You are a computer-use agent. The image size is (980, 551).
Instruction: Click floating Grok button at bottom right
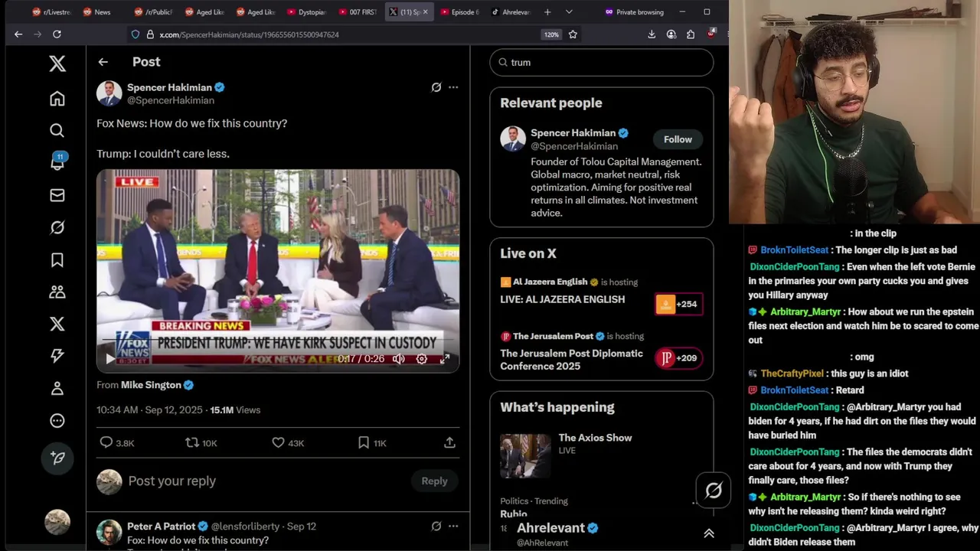(714, 491)
